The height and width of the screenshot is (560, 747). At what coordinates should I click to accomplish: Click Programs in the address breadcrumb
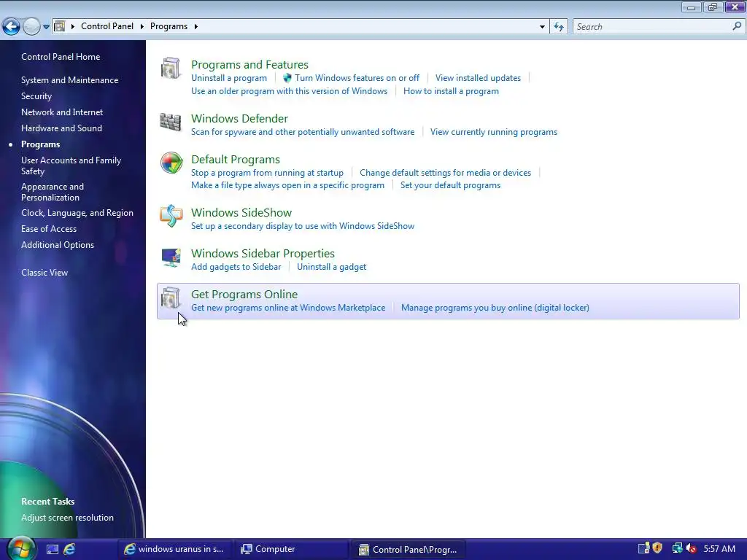tap(169, 26)
